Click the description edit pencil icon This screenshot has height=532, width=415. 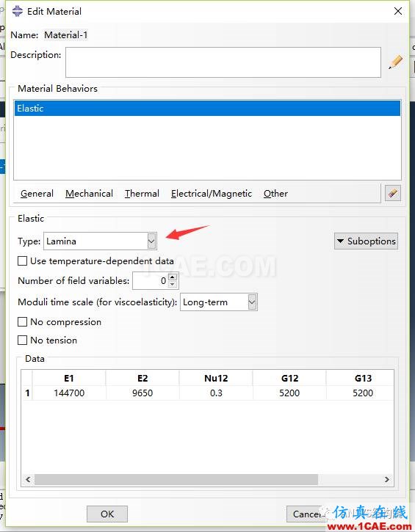[x=396, y=62]
